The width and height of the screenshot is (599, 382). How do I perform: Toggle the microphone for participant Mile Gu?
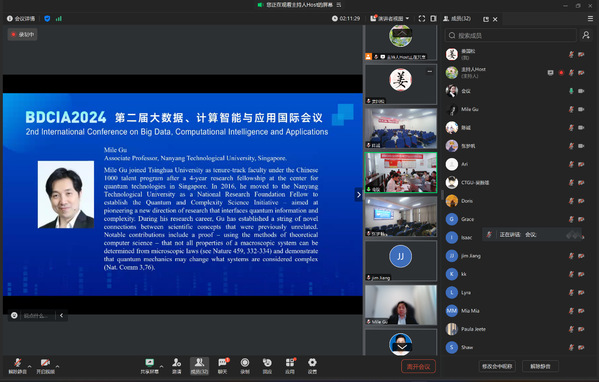coord(571,109)
